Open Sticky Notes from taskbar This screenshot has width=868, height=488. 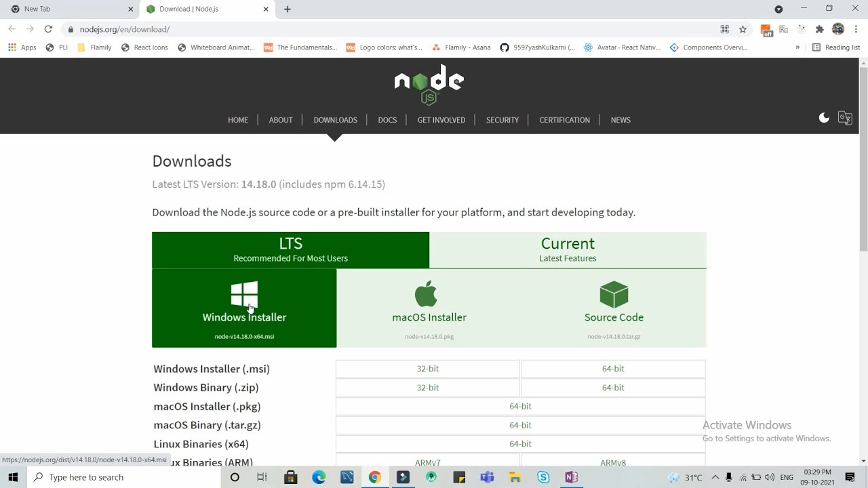click(459, 477)
